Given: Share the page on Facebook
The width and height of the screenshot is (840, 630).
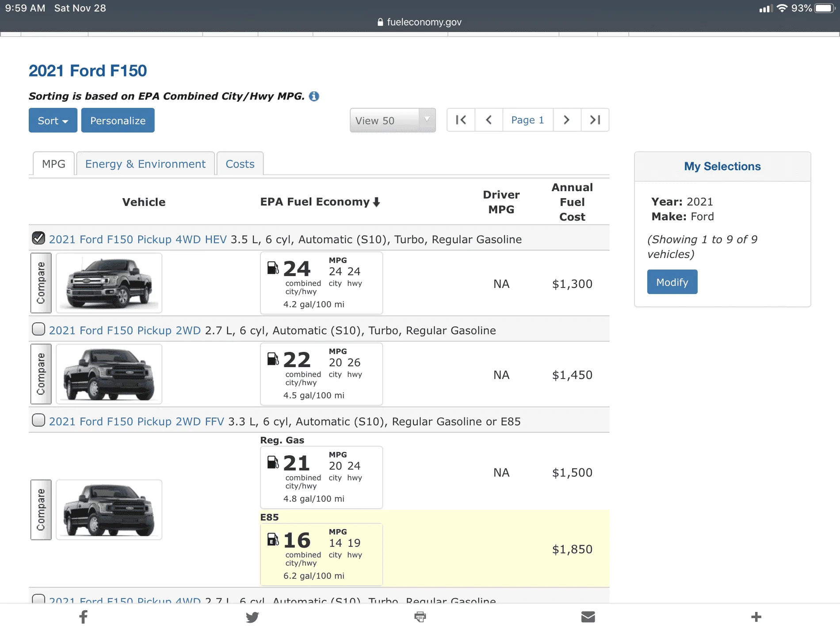Looking at the screenshot, I should 83,616.
